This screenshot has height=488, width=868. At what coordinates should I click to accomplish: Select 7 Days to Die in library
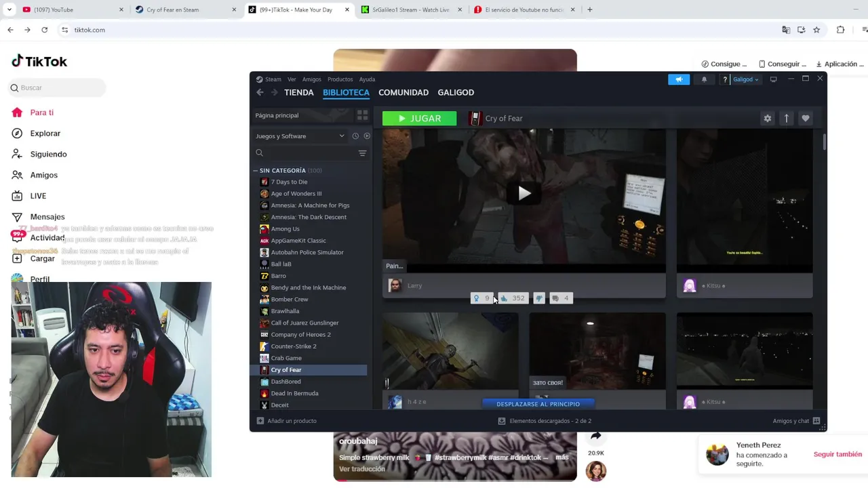point(289,182)
